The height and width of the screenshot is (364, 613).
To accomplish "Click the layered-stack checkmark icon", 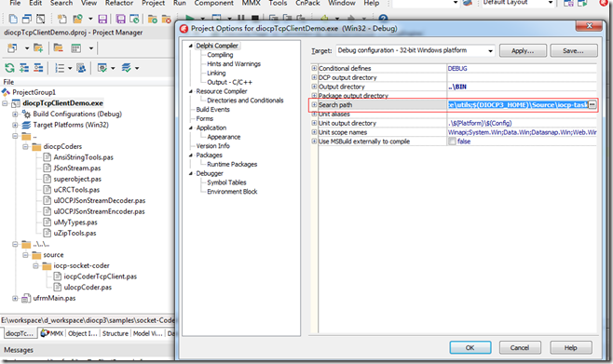I will pos(126,68).
